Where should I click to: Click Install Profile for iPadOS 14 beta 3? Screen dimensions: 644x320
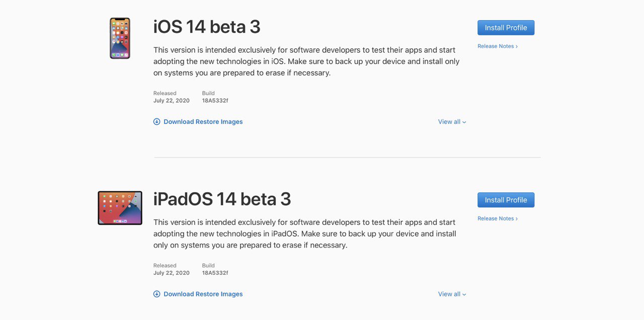(506, 200)
